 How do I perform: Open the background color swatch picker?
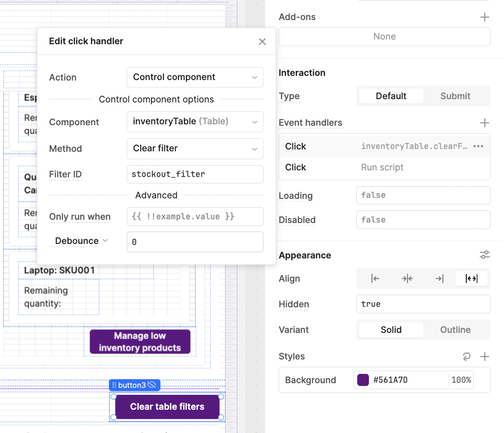tap(363, 380)
